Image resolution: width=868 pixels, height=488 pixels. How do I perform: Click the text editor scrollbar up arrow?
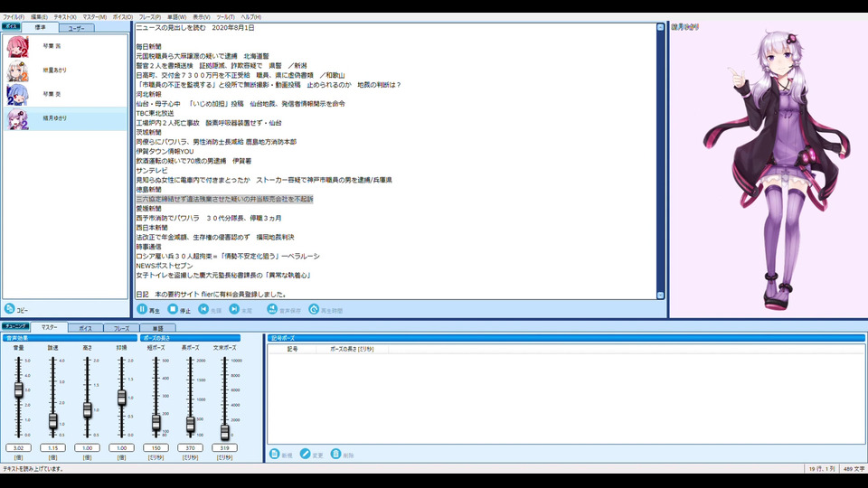660,27
